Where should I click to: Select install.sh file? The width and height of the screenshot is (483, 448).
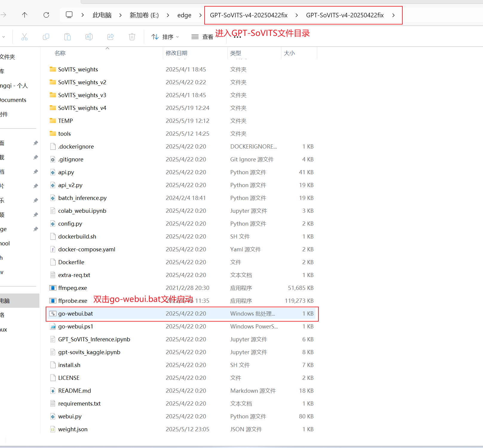click(x=69, y=365)
